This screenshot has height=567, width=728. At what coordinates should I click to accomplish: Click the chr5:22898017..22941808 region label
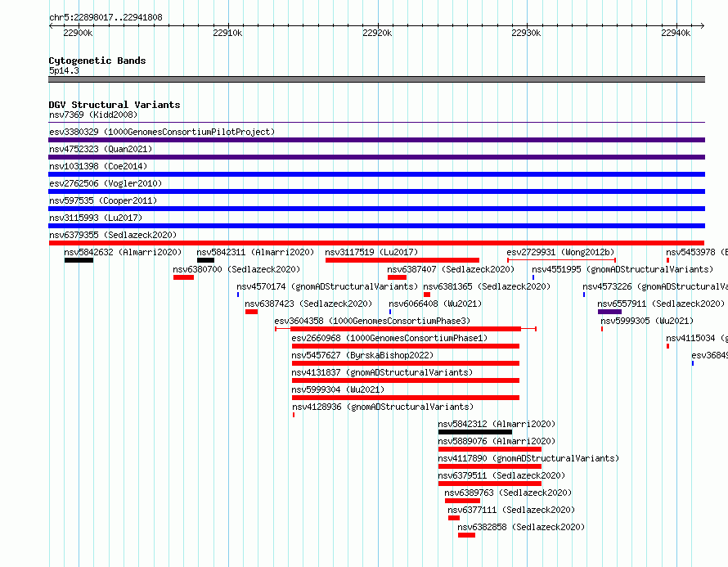tap(106, 17)
